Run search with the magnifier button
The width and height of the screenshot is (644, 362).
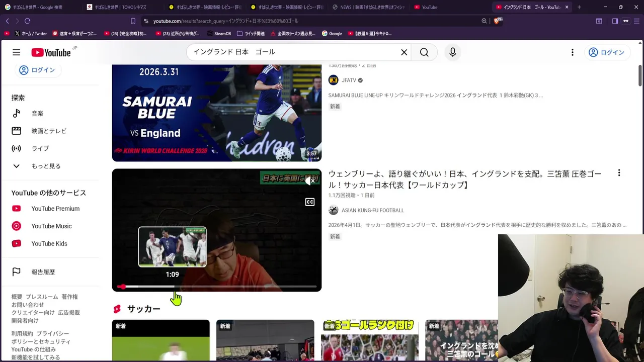(x=424, y=52)
